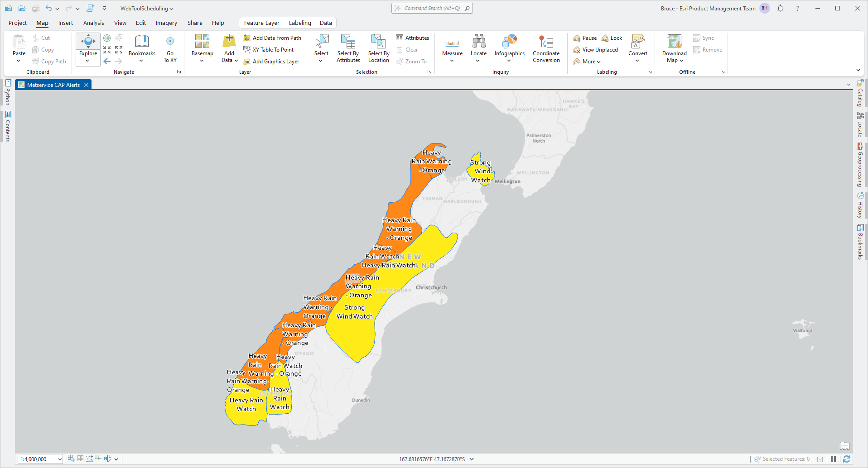868x468 pixels.
Task: Click Add Graphics Layer
Action: (272, 61)
